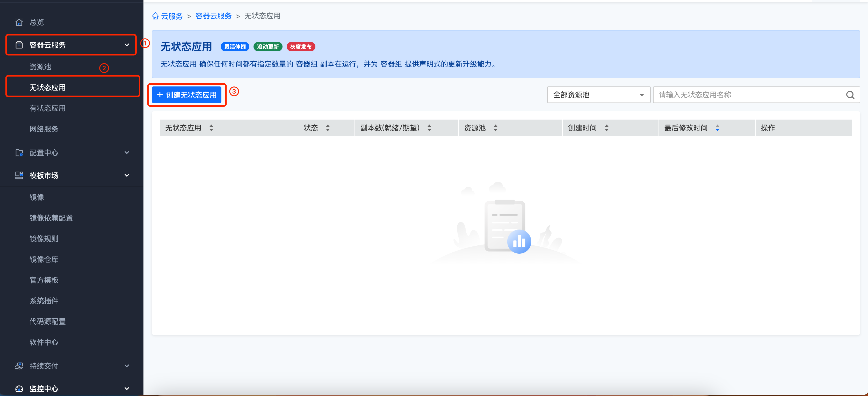Follow the 云服务 breadcrumb link
Screen dimensions: 868x396
click(x=172, y=16)
